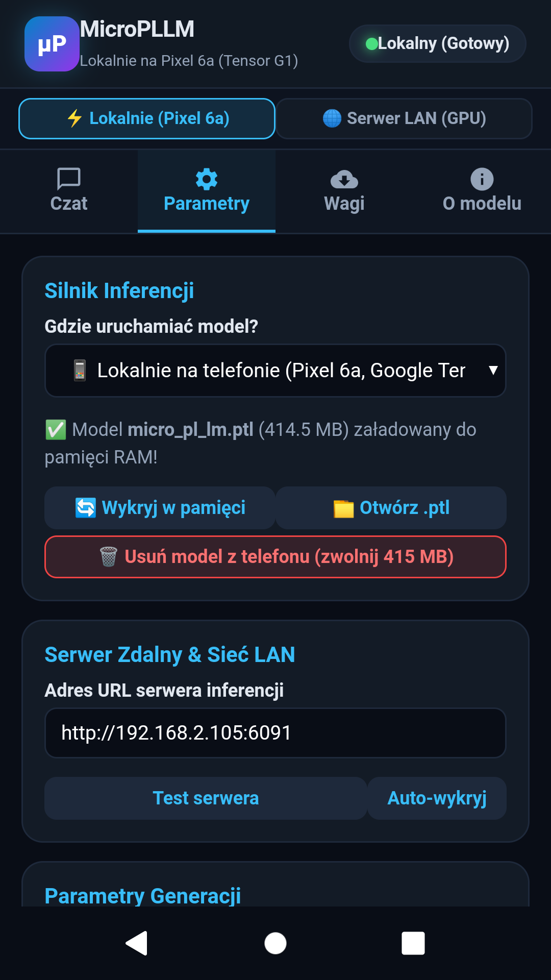551x980 pixels.
Task: Click Usuń model z telefonu button
Action: pyautogui.click(x=275, y=557)
